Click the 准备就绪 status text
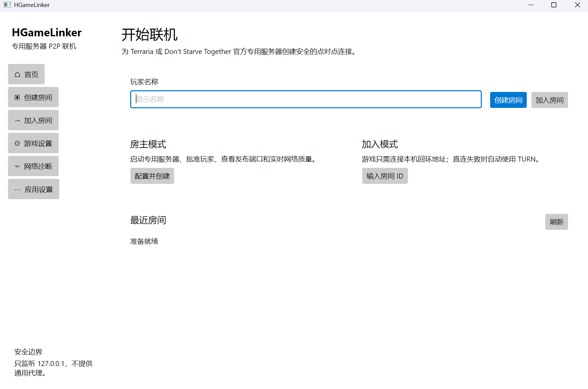This screenshot has height=389, width=588. (x=144, y=241)
